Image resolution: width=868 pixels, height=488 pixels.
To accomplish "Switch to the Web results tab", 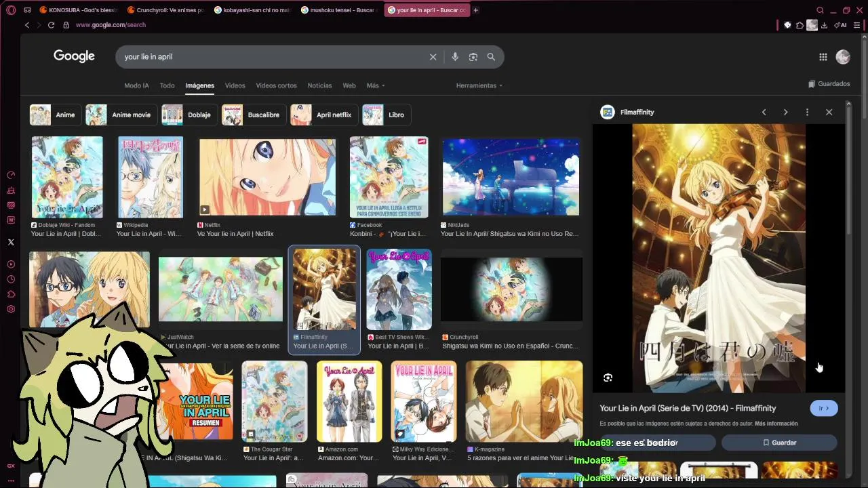I will coord(349,85).
